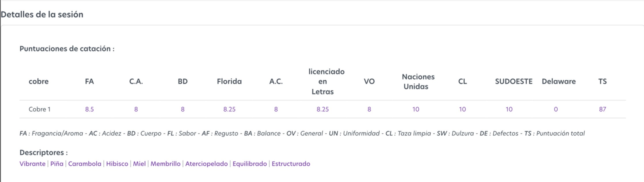The width and height of the screenshot is (644, 182).
Task: Select the 10 score under CL
Action: pos(463,109)
